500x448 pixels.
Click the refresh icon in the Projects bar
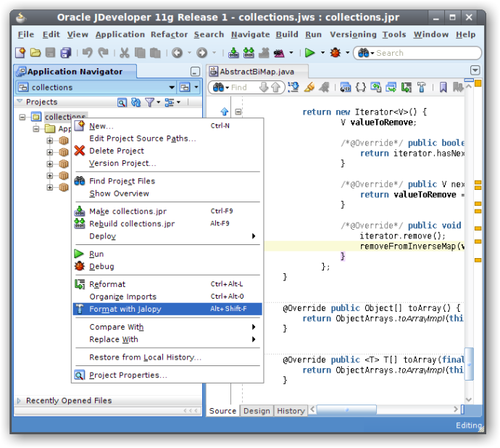click(136, 102)
